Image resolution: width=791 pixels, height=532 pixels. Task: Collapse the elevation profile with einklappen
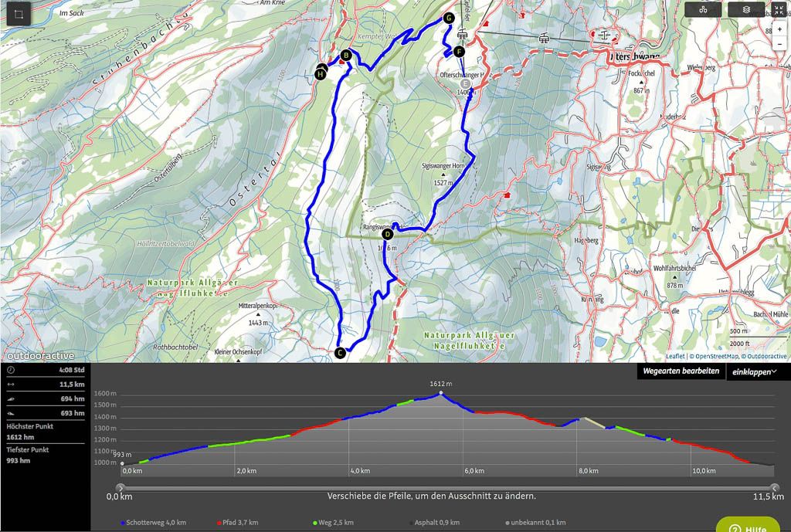point(755,372)
